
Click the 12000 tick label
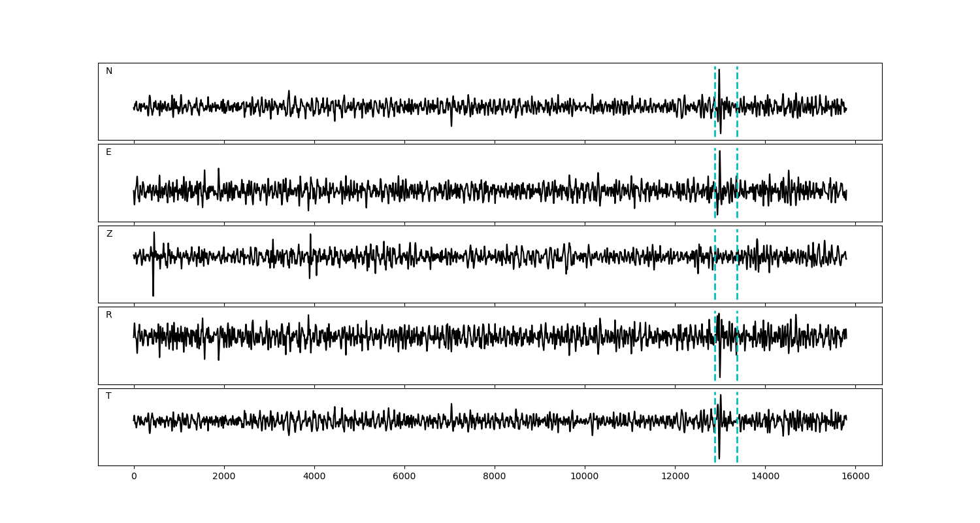click(675, 477)
